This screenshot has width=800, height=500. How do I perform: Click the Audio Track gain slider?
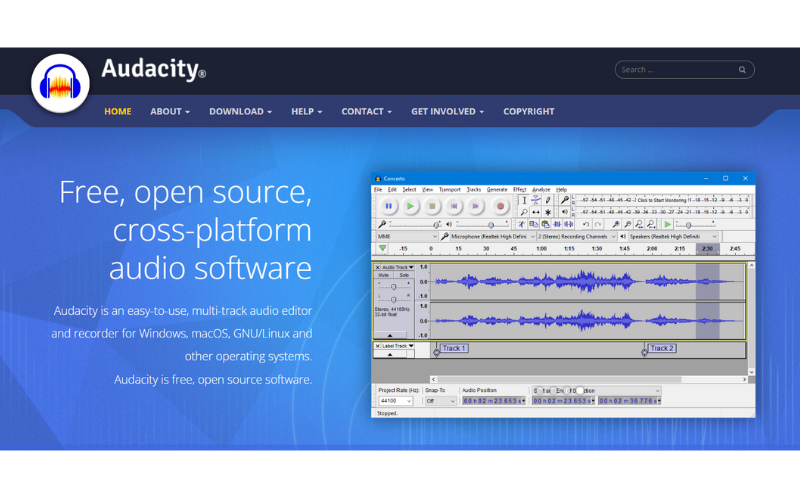393,286
